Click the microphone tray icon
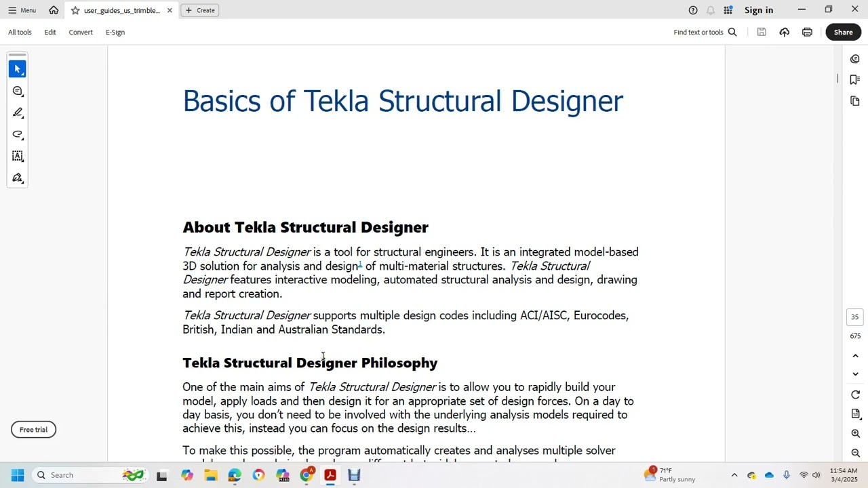The height and width of the screenshot is (488, 868). pos(787,475)
